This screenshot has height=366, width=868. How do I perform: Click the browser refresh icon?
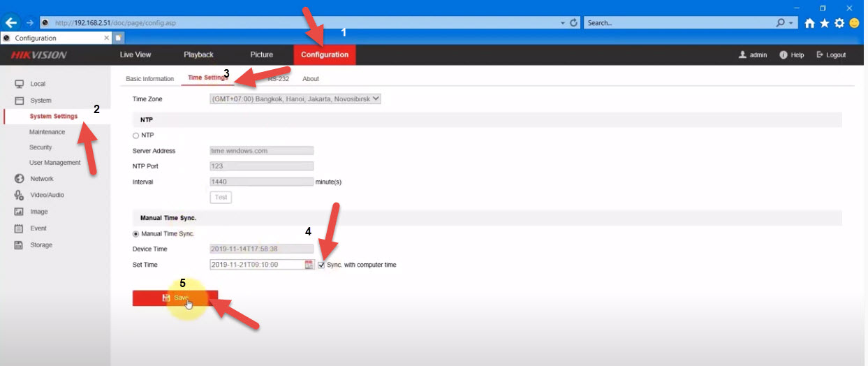(x=574, y=23)
